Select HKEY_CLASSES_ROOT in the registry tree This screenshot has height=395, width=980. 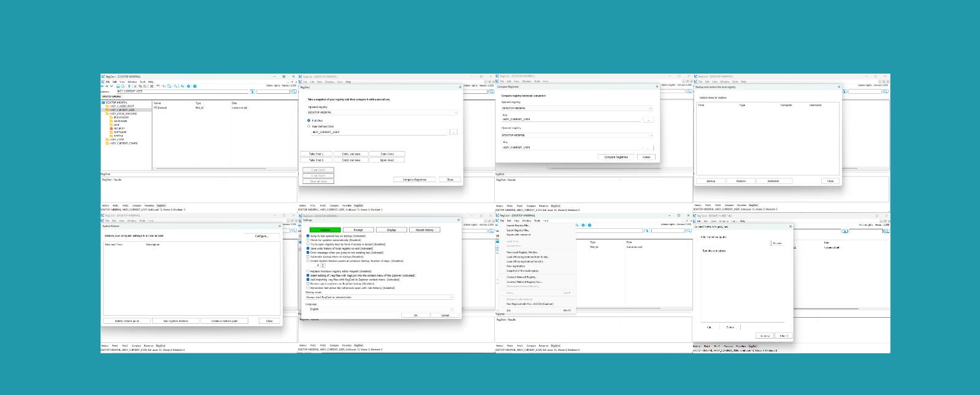click(x=121, y=106)
